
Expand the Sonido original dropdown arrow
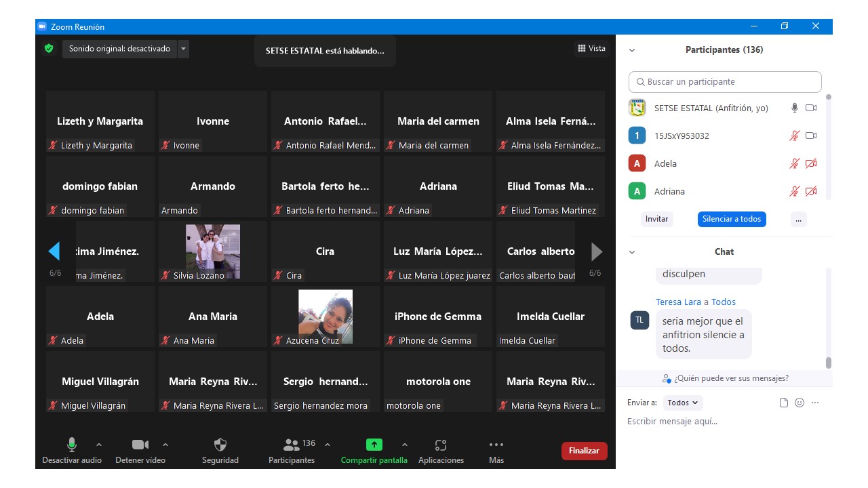point(184,49)
